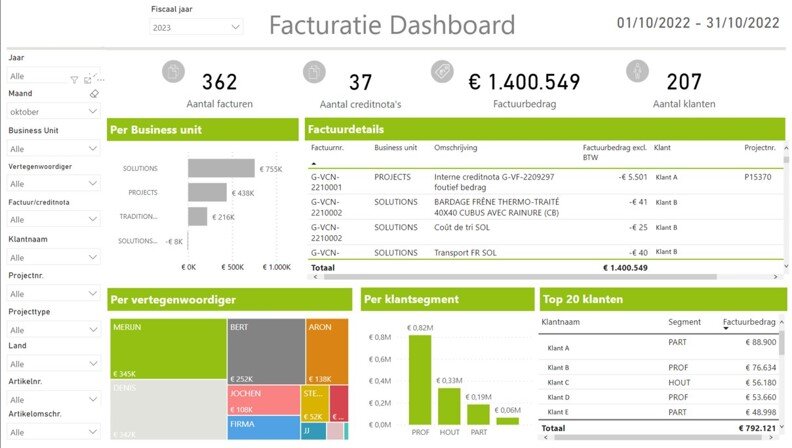
Task: Click the person icon beside Aantal klanten
Action: [637, 71]
